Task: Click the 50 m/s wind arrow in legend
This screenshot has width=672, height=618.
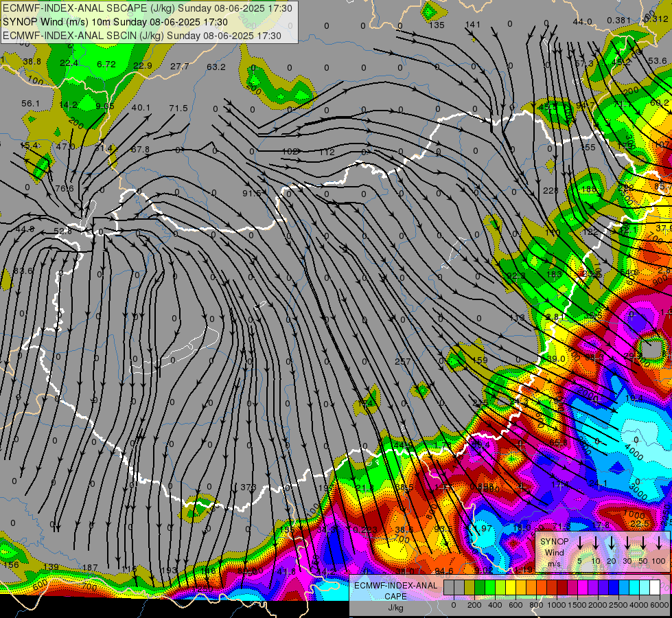Action: click(x=643, y=544)
